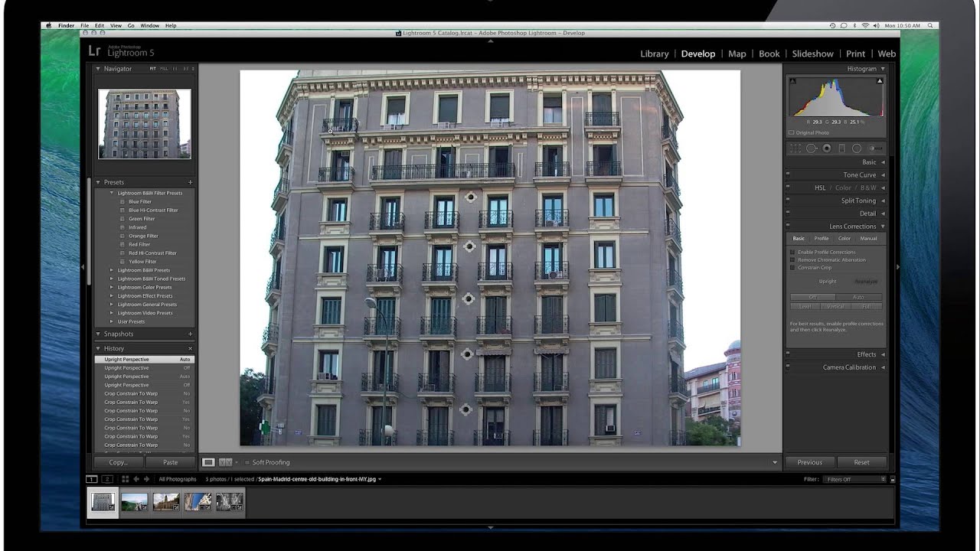This screenshot has width=980, height=551.
Task: Select the Graduated Filter tool
Action: (841, 148)
